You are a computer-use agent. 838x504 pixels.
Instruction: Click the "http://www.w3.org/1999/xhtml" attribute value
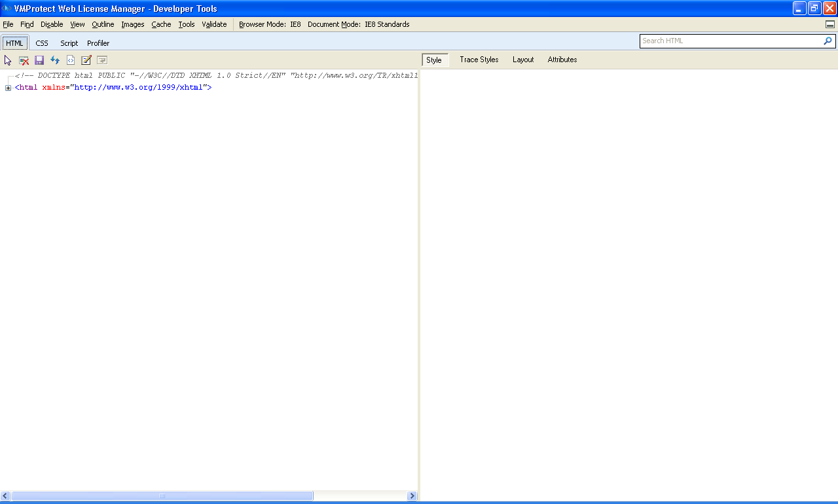[138, 88]
